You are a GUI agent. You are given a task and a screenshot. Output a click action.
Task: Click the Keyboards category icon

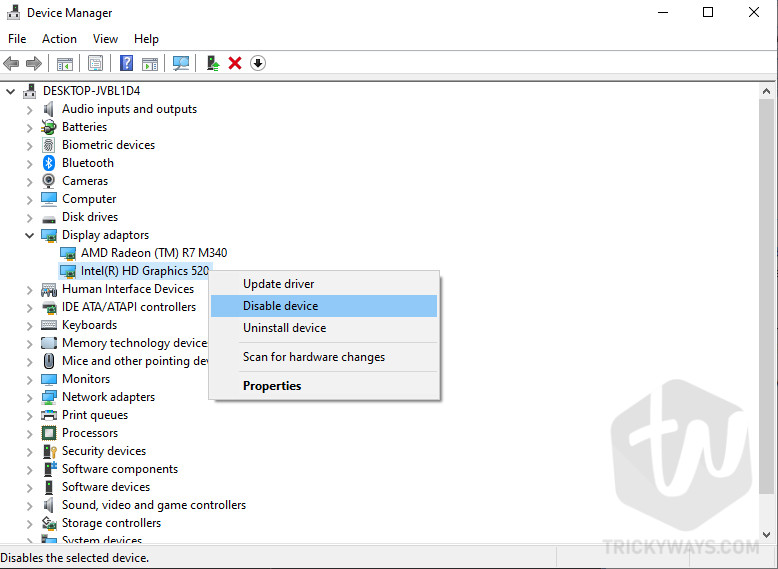coord(49,325)
